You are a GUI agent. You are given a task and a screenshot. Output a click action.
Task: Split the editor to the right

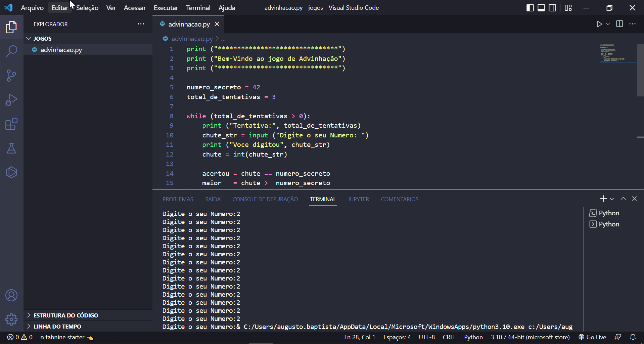[x=619, y=24]
